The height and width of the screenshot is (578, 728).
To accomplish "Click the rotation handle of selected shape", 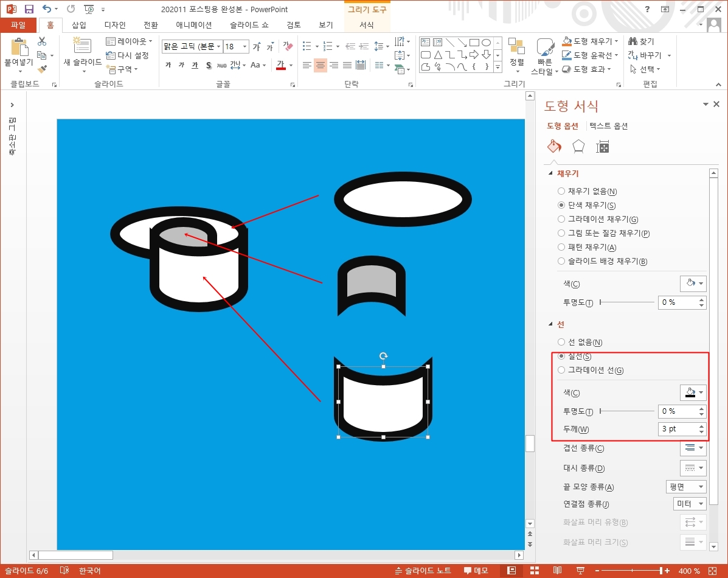I will tap(383, 356).
